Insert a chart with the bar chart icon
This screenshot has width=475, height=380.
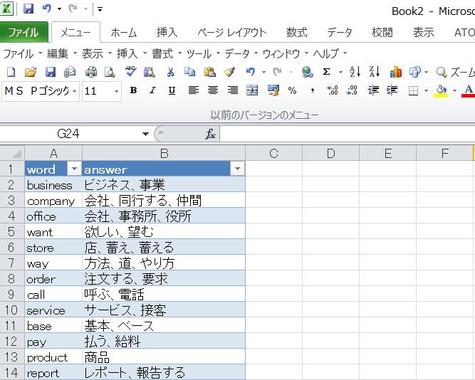pos(396,72)
